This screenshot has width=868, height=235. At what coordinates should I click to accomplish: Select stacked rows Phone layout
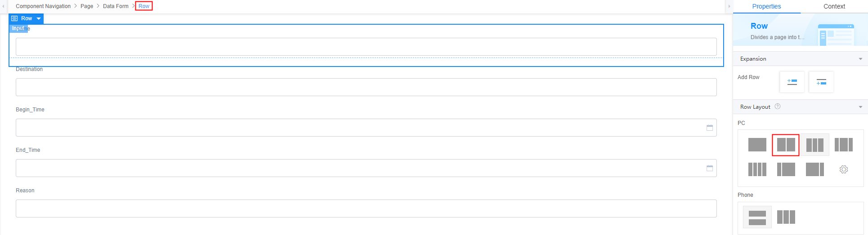pyautogui.click(x=757, y=217)
